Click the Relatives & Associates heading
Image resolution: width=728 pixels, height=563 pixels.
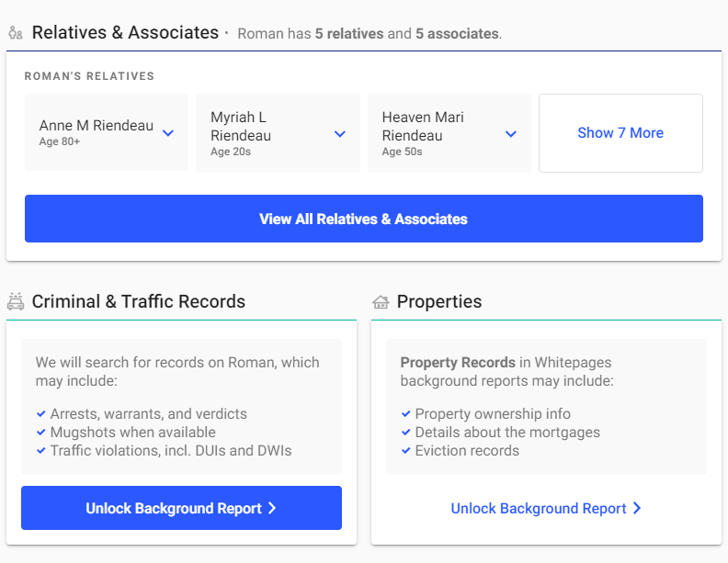pyautogui.click(x=125, y=32)
